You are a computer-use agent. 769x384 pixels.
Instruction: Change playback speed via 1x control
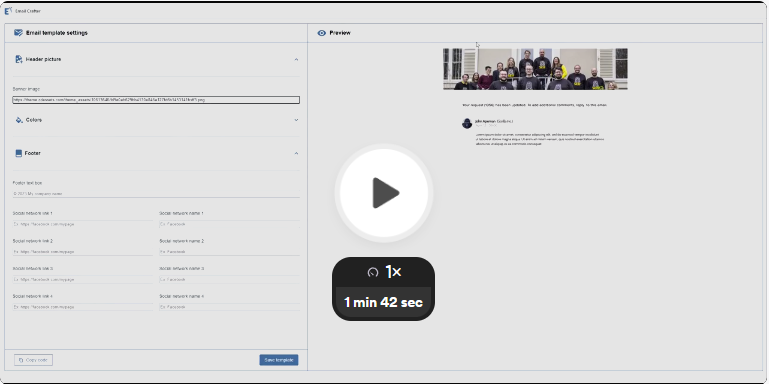(x=384, y=272)
